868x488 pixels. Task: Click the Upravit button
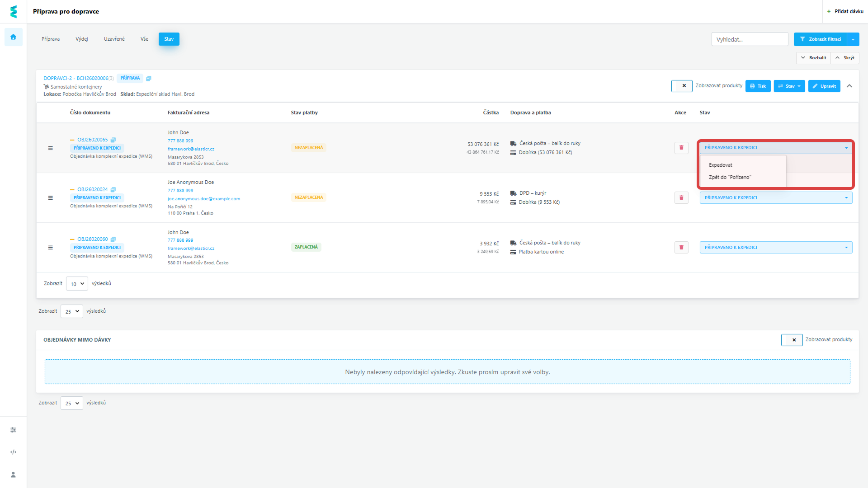824,86
